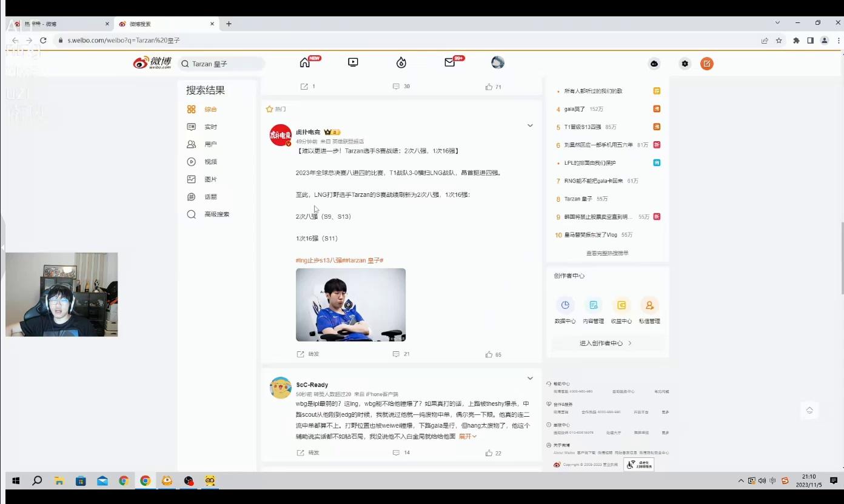Open the Chrome share page icon in address bar

(765, 41)
